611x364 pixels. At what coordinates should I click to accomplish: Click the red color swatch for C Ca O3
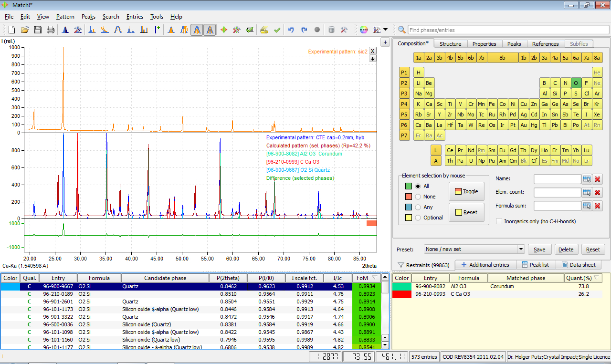click(402, 294)
